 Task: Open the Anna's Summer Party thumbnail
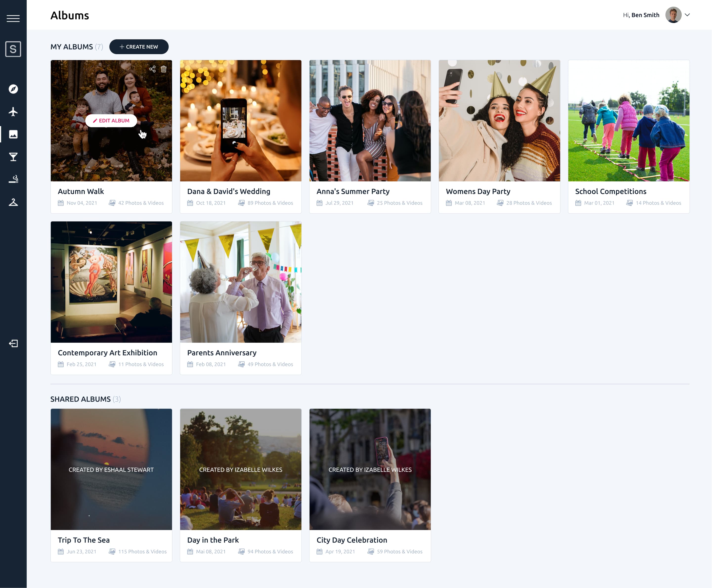pos(370,121)
